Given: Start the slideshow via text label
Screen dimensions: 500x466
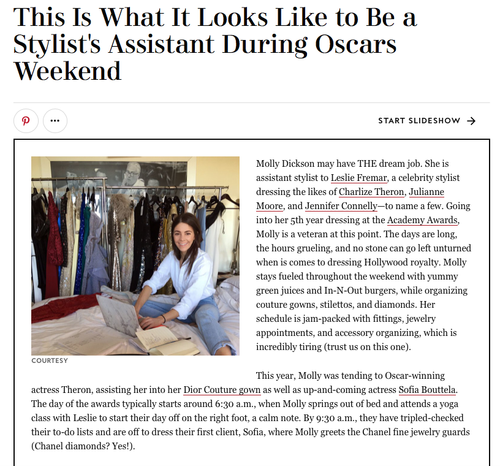Looking at the screenshot, I should [419, 121].
